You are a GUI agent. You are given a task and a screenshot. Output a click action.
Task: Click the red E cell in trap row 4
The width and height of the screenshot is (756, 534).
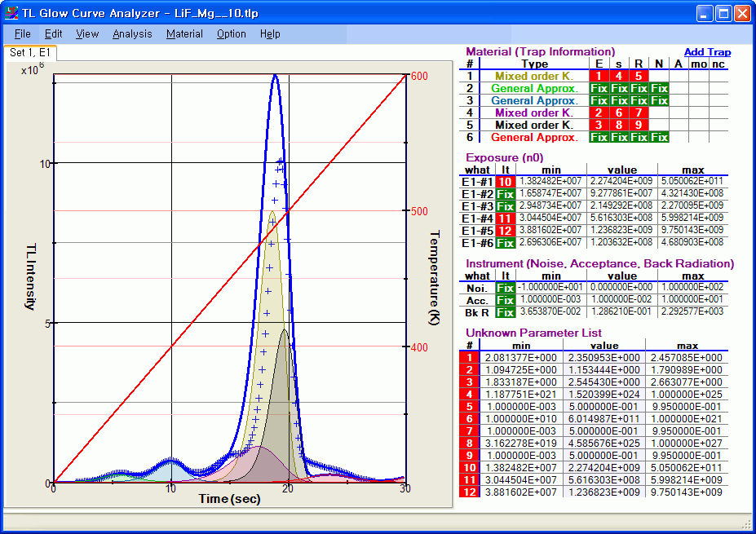[x=599, y=113]
